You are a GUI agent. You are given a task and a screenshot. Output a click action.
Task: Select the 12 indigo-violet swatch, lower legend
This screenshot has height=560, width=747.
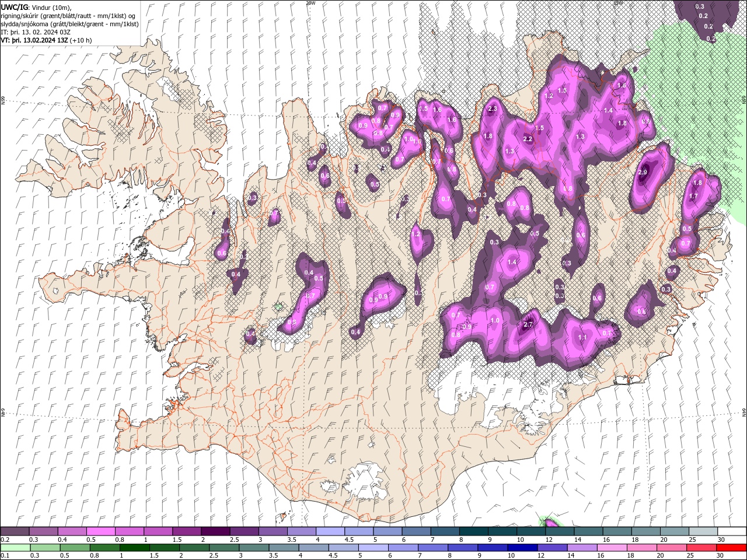pyautogui.click(x=552, y=548)
